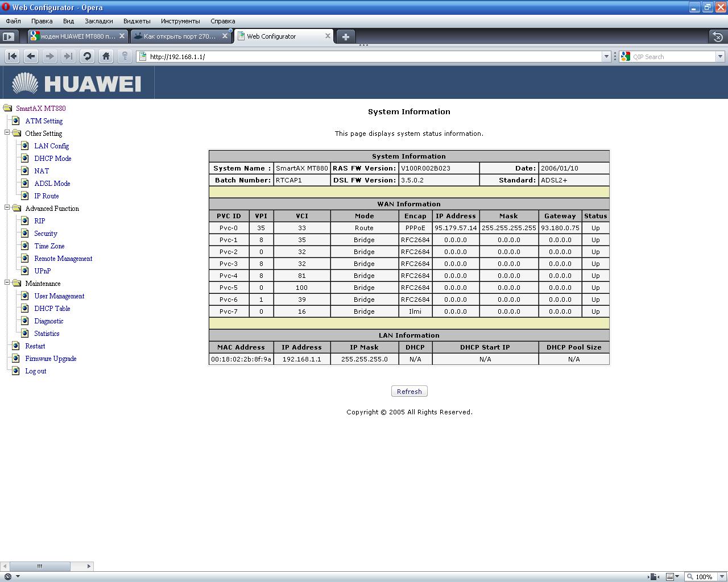Click the Log out page icon
The image size is (728, 582).
16,371
